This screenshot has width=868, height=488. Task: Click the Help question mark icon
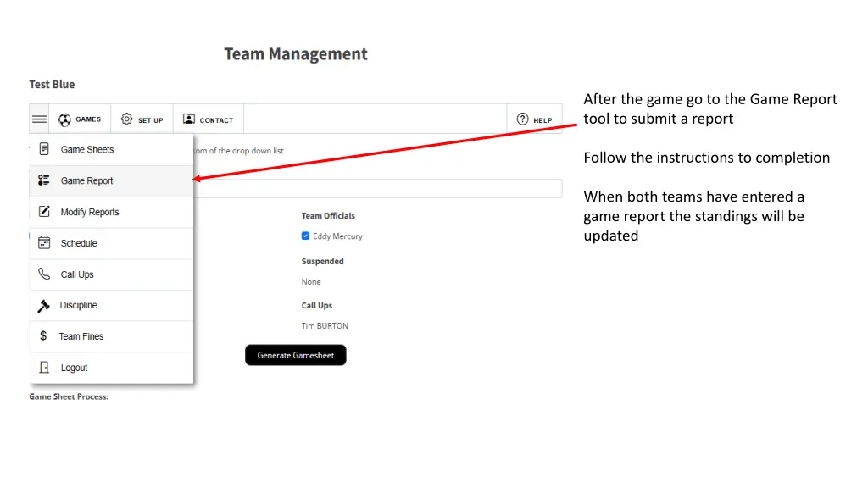[522, 119]
